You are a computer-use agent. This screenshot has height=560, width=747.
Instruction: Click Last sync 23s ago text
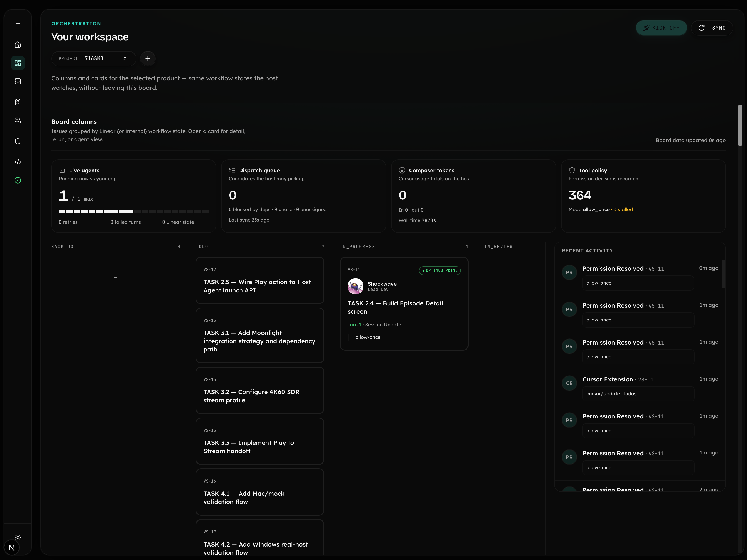[249, 220]
